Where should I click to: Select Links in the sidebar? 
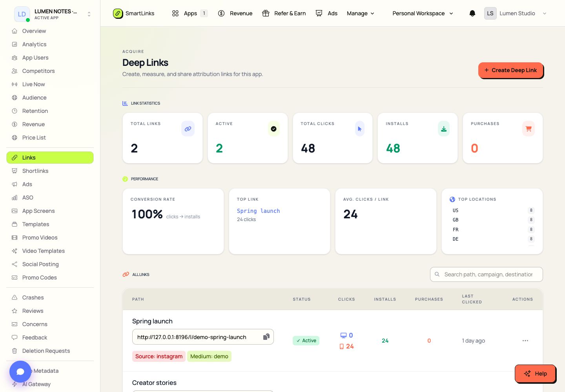[50, 158]
